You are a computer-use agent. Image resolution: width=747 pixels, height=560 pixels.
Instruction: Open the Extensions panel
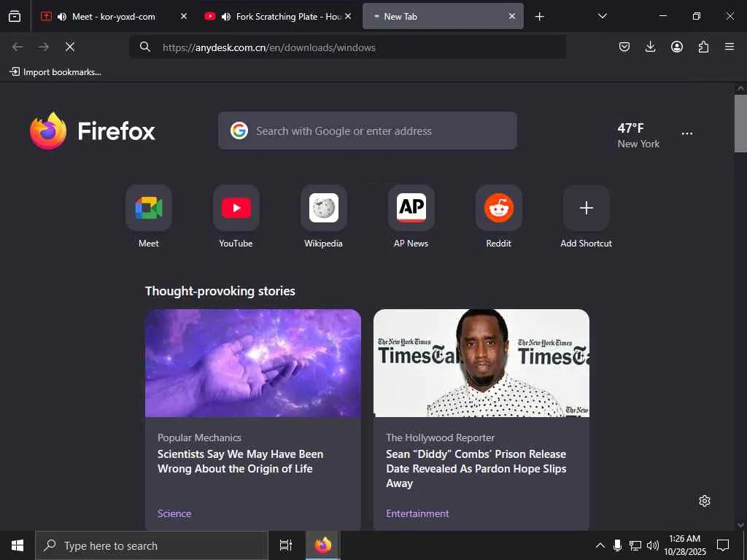point(703,47)
